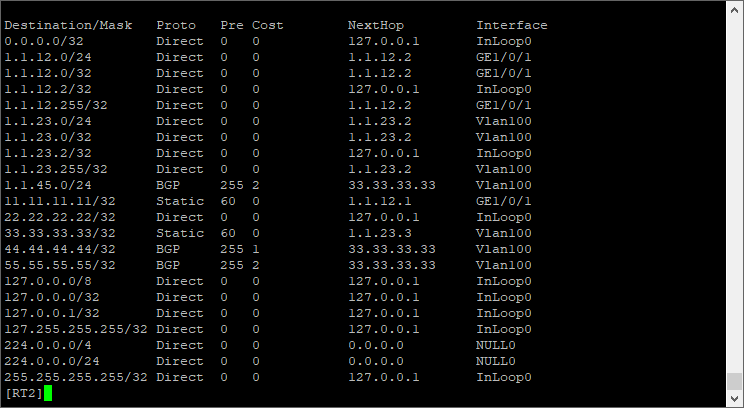Click next hop 1.1.12.1 in the static route
744x408 pixels.
click(x=376, y=201)
